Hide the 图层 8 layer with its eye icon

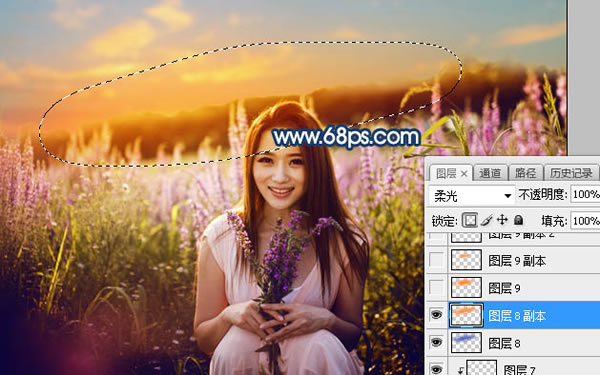[437, 342]
